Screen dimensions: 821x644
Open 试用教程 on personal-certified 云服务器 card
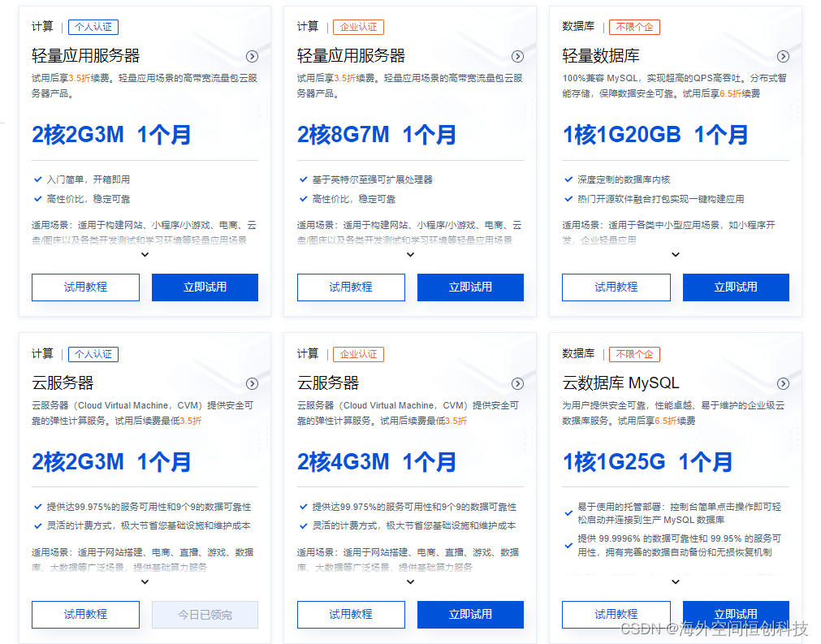(x=85, y=614)
